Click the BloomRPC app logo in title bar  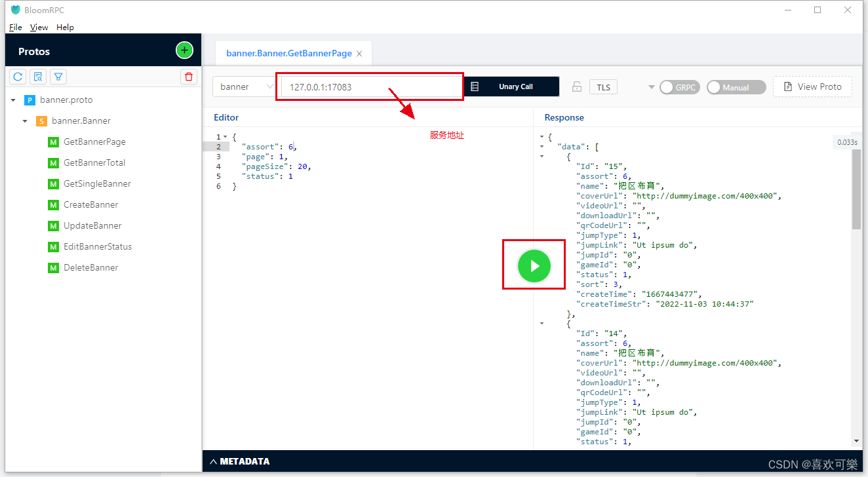coord(16,10)
